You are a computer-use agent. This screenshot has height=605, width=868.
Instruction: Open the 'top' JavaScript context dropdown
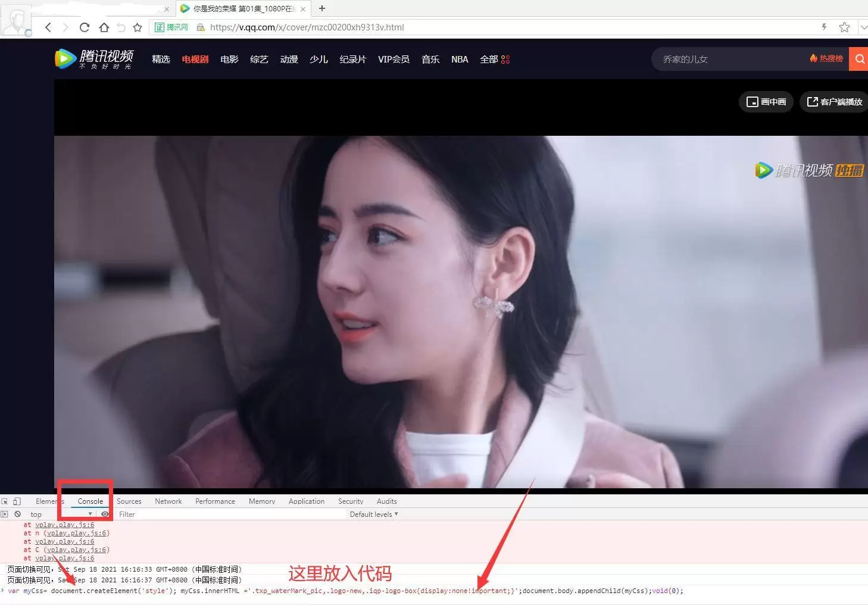pos(61,514)
